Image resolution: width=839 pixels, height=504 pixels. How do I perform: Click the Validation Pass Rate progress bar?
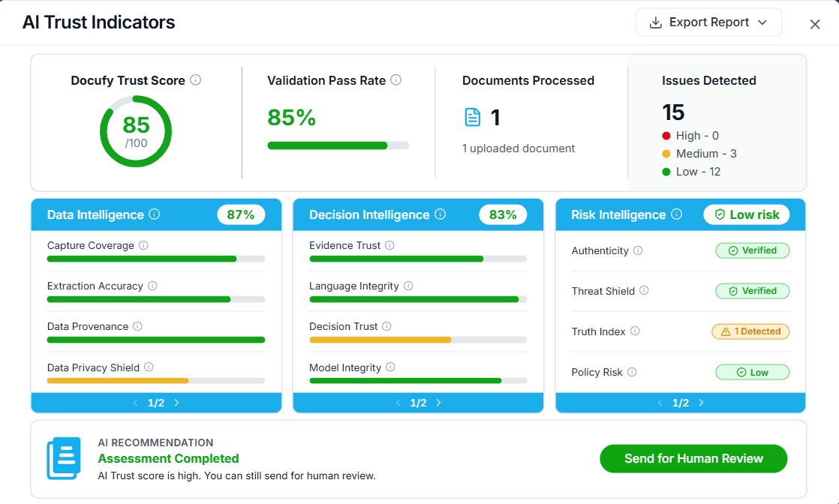(338, 145)
